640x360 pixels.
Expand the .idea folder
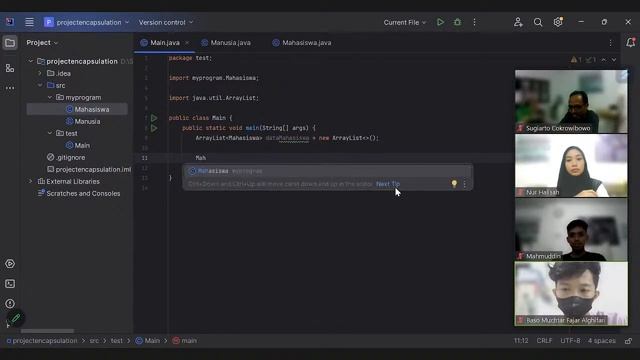pos(40,73)
